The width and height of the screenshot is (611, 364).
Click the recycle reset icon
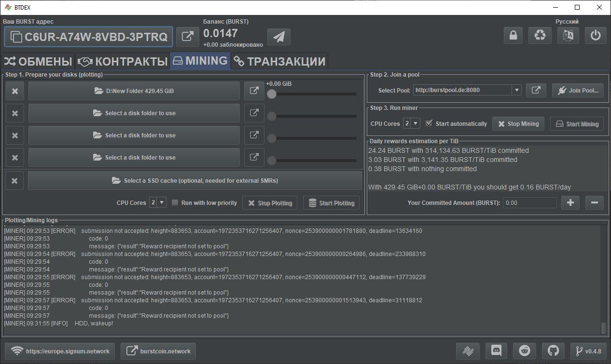pyautogui.click(x=541, y=35)
